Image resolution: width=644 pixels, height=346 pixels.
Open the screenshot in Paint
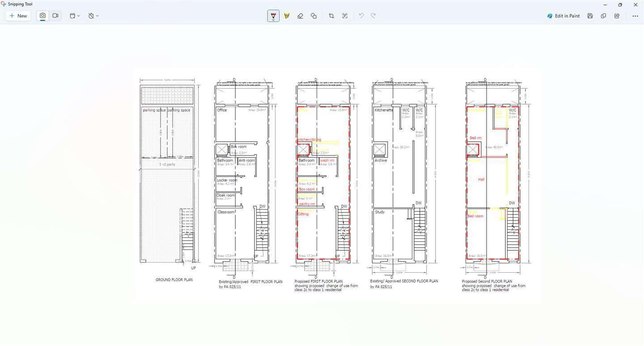point(563,16)
